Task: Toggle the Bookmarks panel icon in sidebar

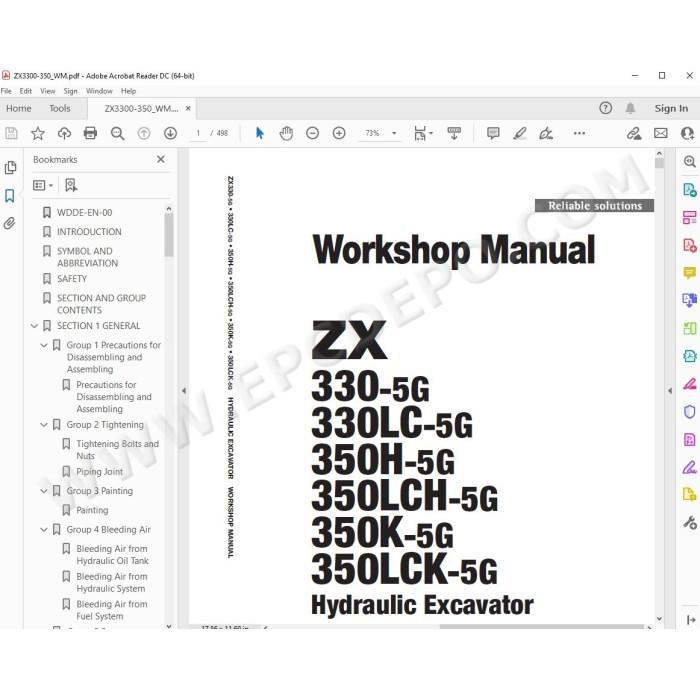Action: (9, 196)
